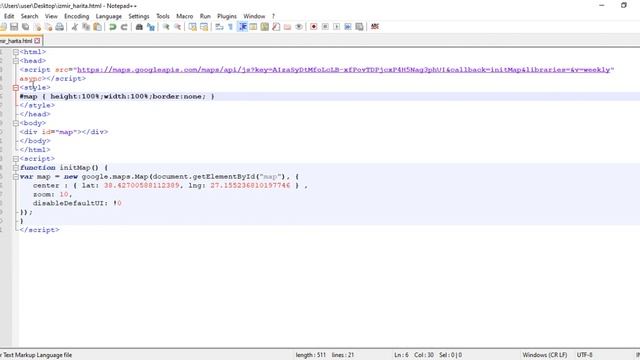The image size is (640, 360).
Task: Close the izmir_harita.html tab via red X
Action: [x=37, y=41]
